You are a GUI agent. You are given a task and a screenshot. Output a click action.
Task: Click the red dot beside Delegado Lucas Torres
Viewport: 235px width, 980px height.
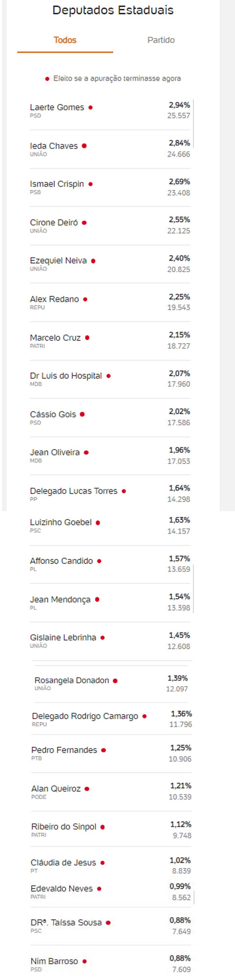[124, 491]
